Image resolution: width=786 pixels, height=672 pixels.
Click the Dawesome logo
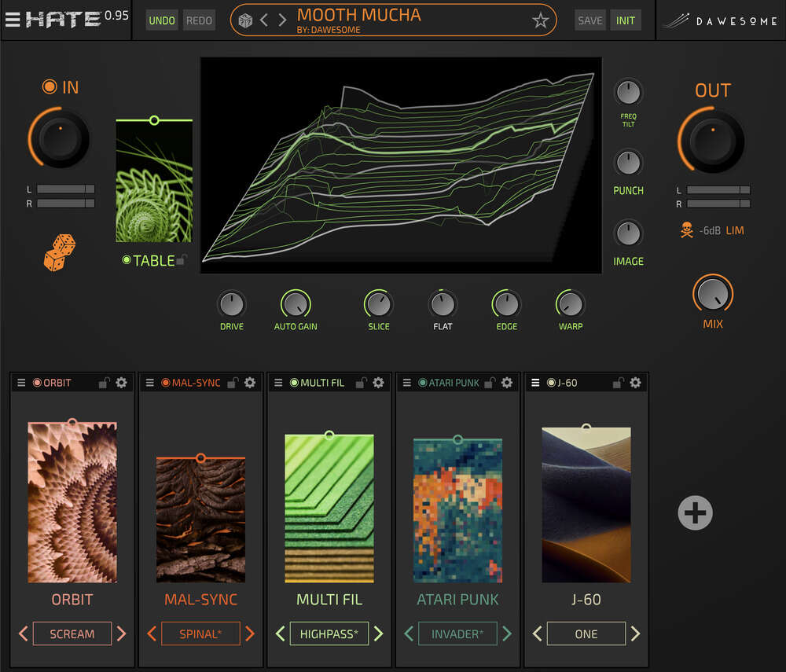(719, 20)
